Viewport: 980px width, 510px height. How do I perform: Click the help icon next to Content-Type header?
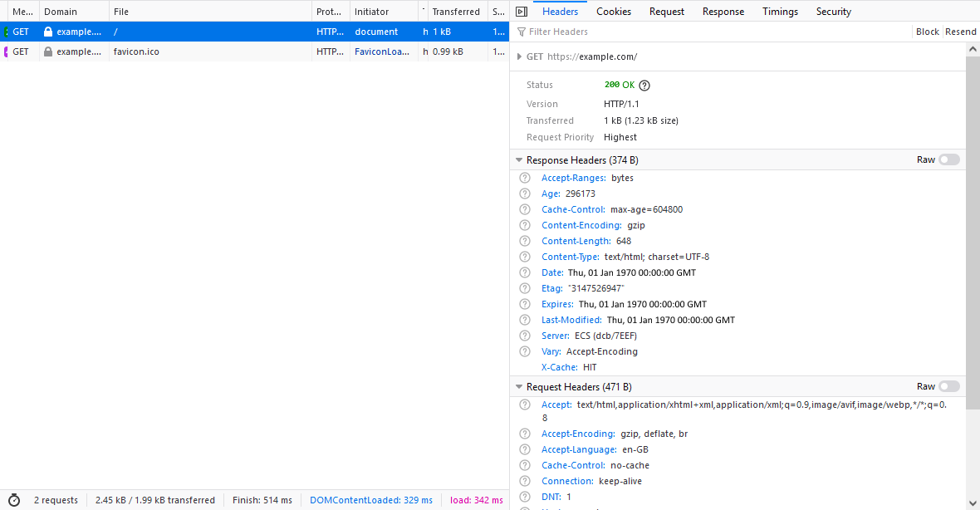click(525, 257)
